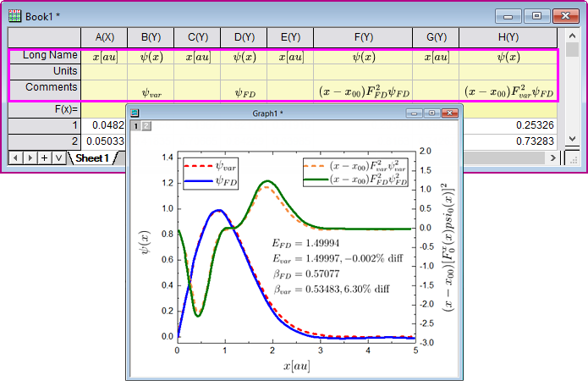
Task: Click the F(x)= formula row header
Action: pyautogui.click(x=45, y=109)
